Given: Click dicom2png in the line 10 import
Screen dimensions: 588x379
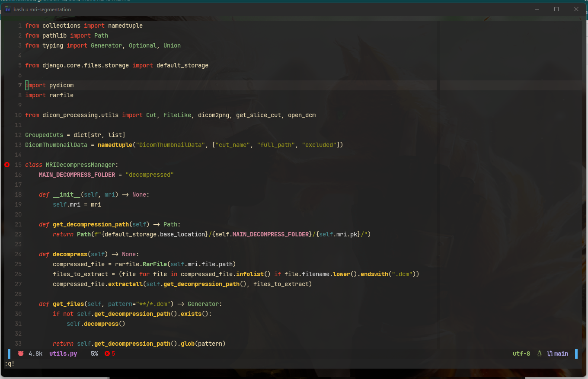Looking at the screenshot, I should [x=214, y=115].
